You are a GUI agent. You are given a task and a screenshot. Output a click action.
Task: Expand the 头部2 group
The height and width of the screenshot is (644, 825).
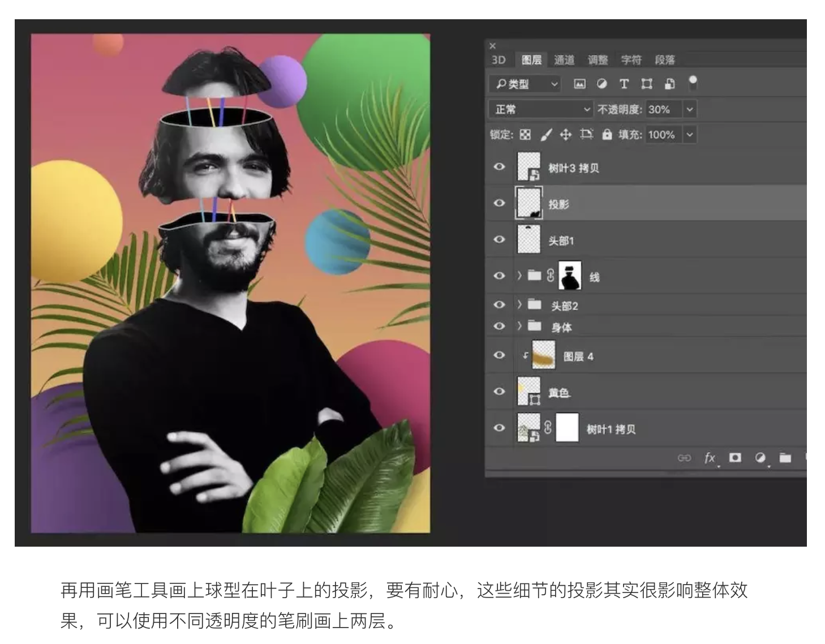coord(519,304)
